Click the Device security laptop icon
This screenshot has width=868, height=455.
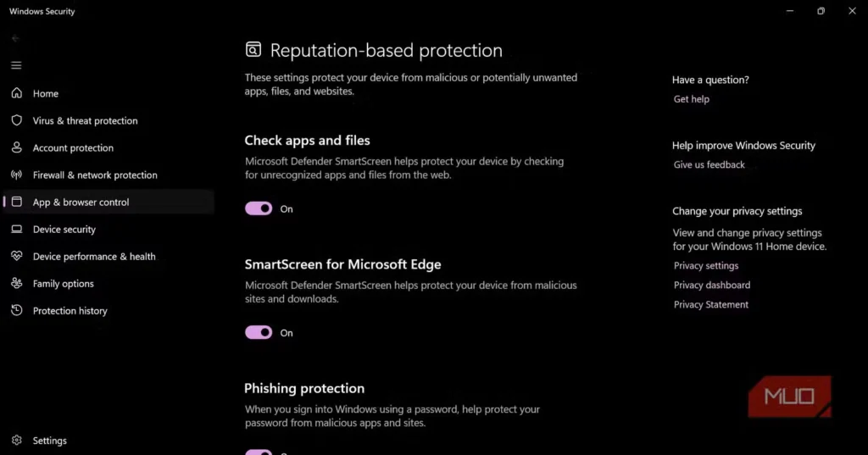tap(16, 229)
